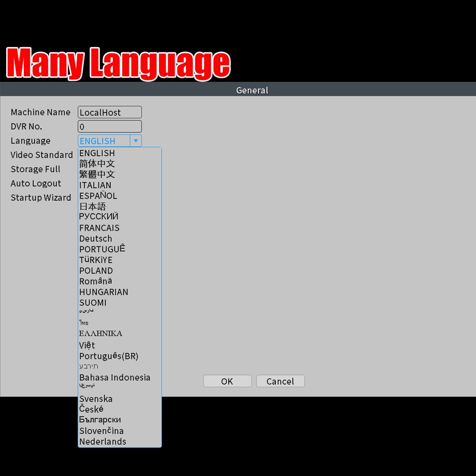
Task: Pick РУССКИЙ from the dropdown list
Action: 99,216
